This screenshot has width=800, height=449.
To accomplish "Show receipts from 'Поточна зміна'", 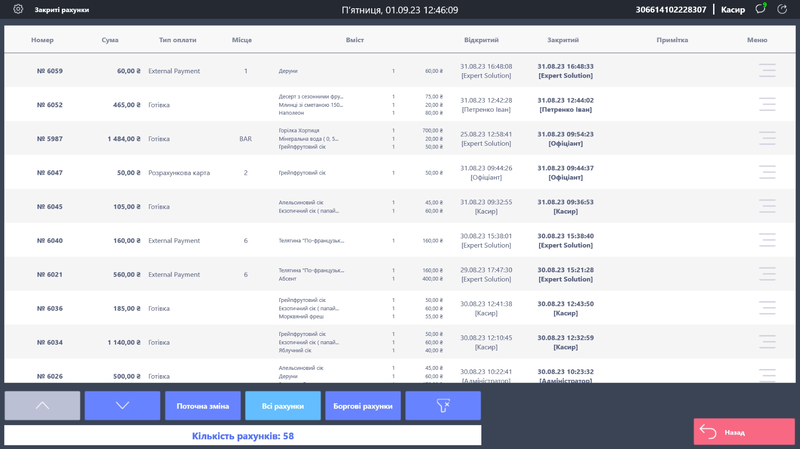I will (203, 406).
